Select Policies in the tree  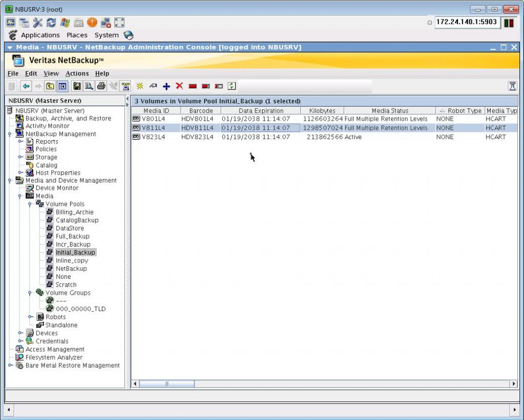[46, 149]
